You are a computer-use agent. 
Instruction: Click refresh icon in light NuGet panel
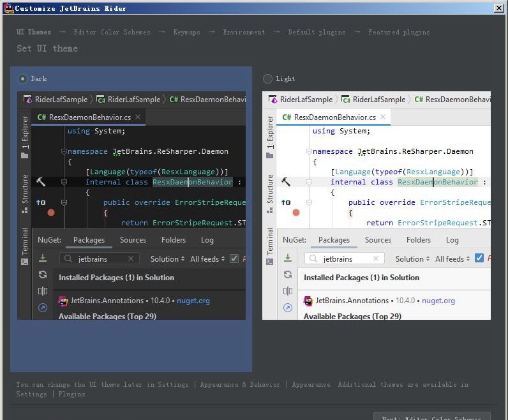pyautogui.click(x=288, y=275)
